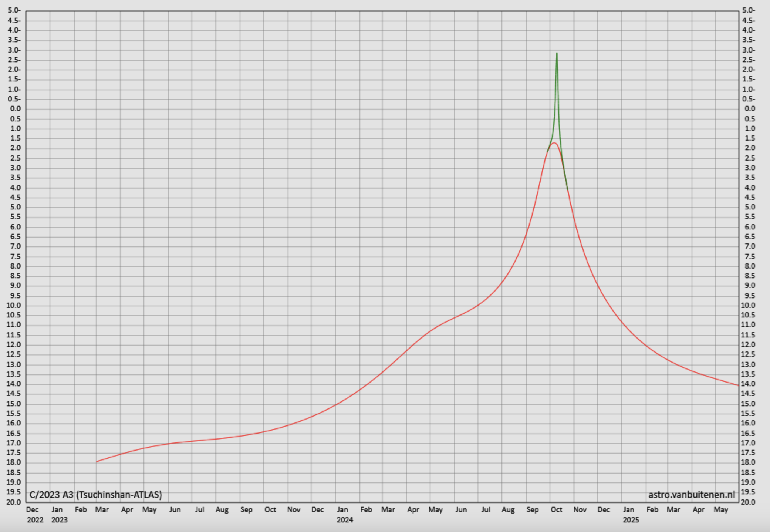Click the 14.0 magnitude label on the right axis
Screen dimensions: 770x532
pos(748,384)
